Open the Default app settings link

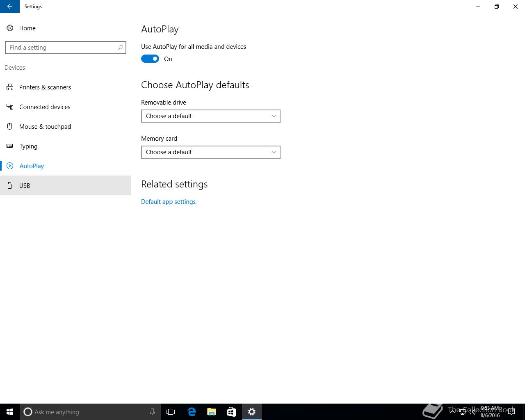tap(168, 201)
